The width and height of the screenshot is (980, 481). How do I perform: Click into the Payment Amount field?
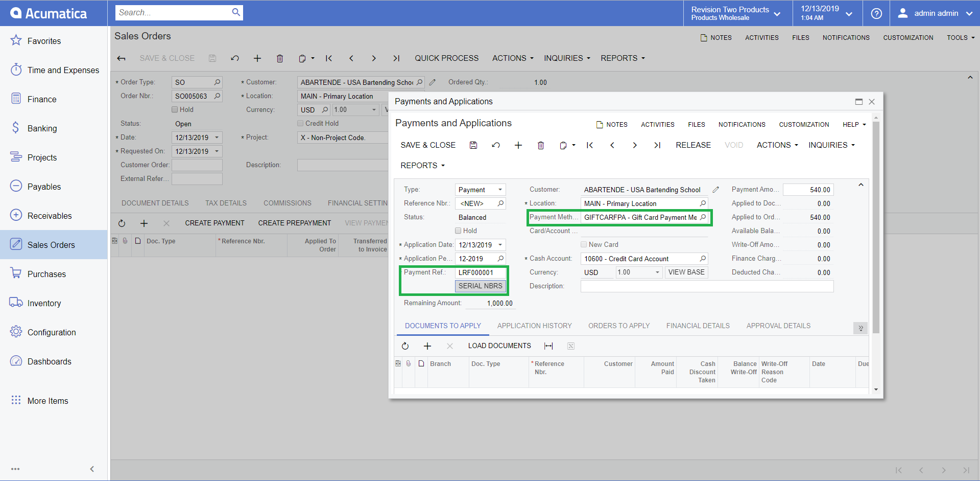[x=808, y=190]
